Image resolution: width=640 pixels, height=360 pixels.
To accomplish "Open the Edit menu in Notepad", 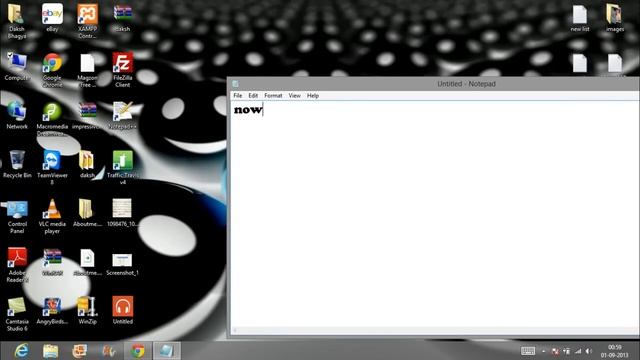I will point(253,96).
